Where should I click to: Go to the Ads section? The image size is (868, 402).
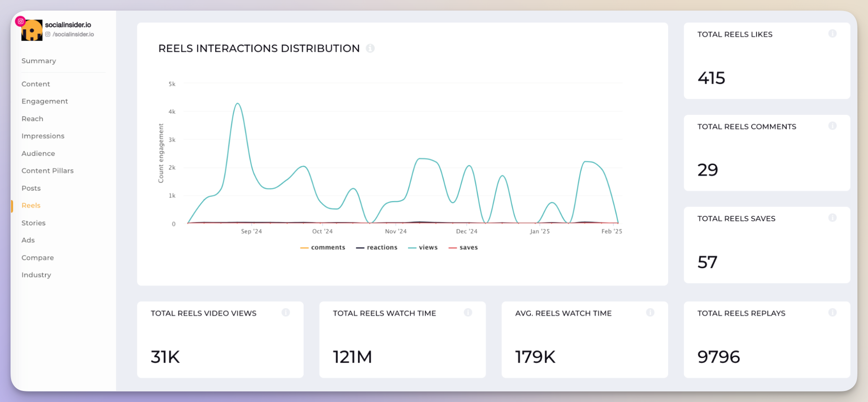coord(28,240)
